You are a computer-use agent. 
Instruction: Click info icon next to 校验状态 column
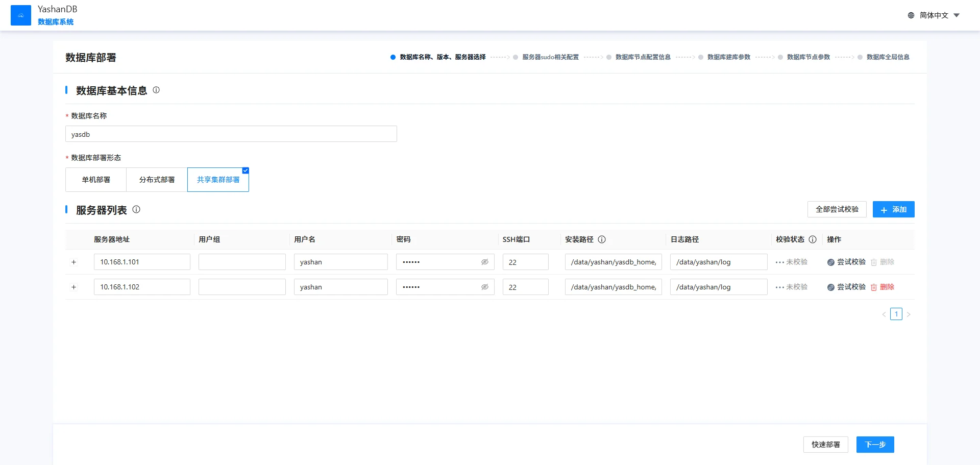[x=813, y=239]
